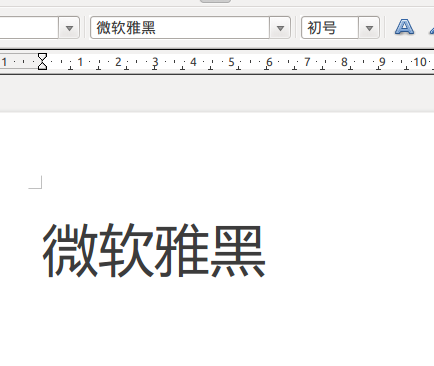Place cursor on the character 雅 in document
This screenshot has width=434, height=366.
click(x=182, y=251)
